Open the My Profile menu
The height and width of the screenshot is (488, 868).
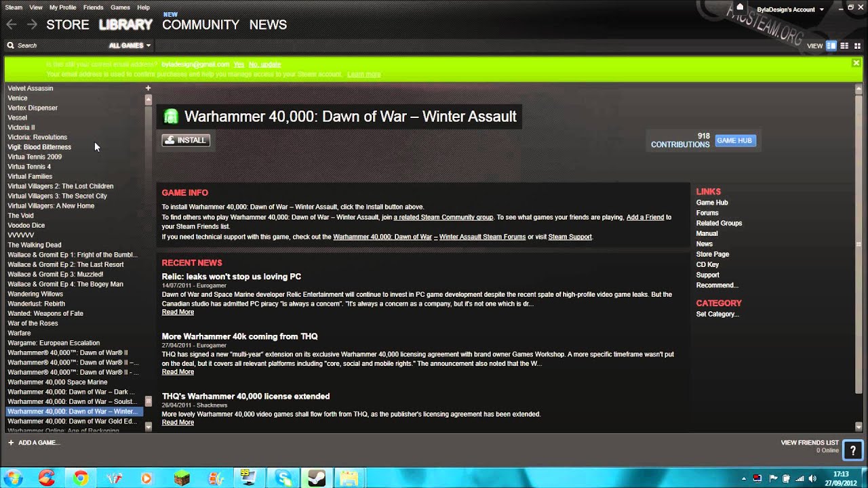click(x=63, y=7)
